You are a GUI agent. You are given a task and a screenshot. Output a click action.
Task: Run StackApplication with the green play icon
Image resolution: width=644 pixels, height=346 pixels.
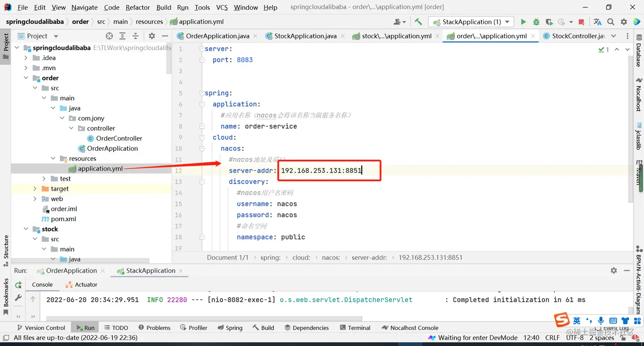523,22
